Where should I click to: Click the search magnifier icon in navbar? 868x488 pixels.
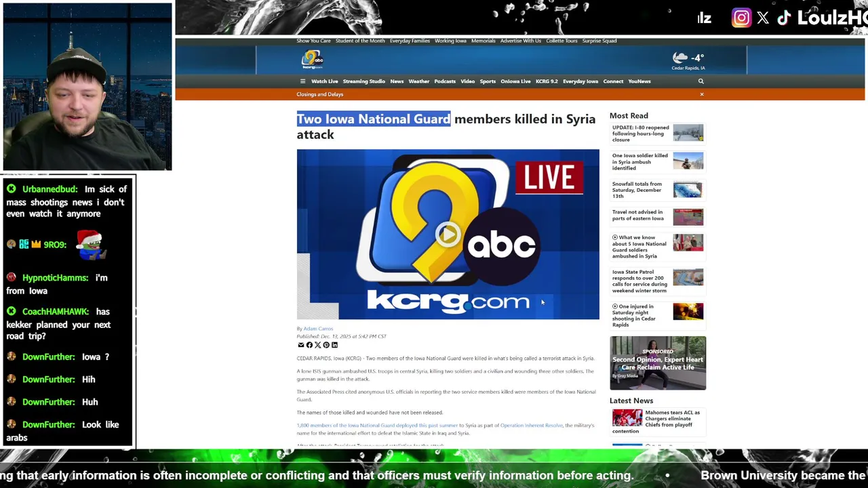(701, 81)
